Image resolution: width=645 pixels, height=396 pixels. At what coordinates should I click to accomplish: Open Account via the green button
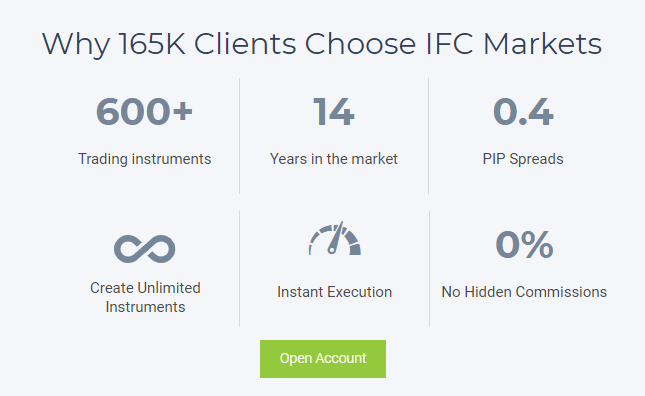(x=323, y=359)
